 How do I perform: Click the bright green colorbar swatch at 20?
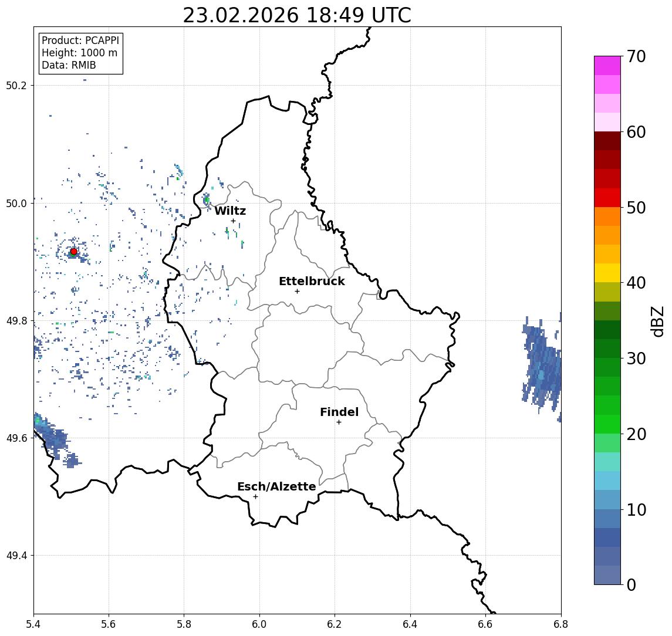tap(607, 424)
